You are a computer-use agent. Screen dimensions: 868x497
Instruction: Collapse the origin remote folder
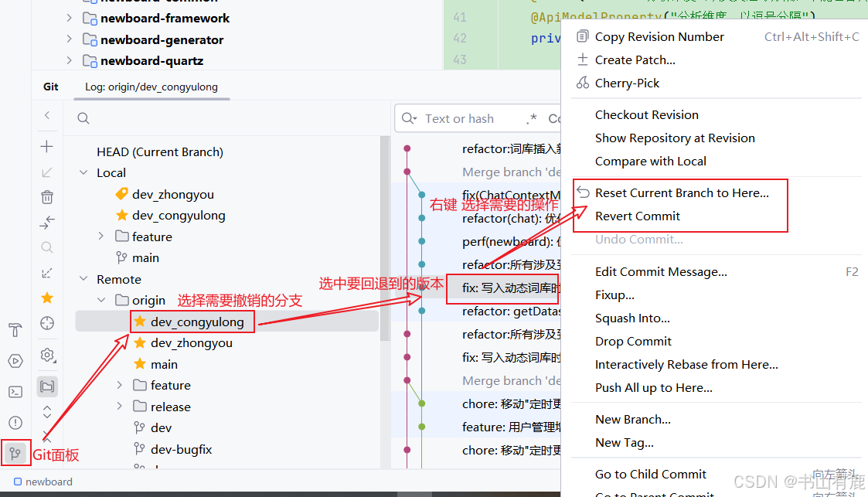coord(101,300)
